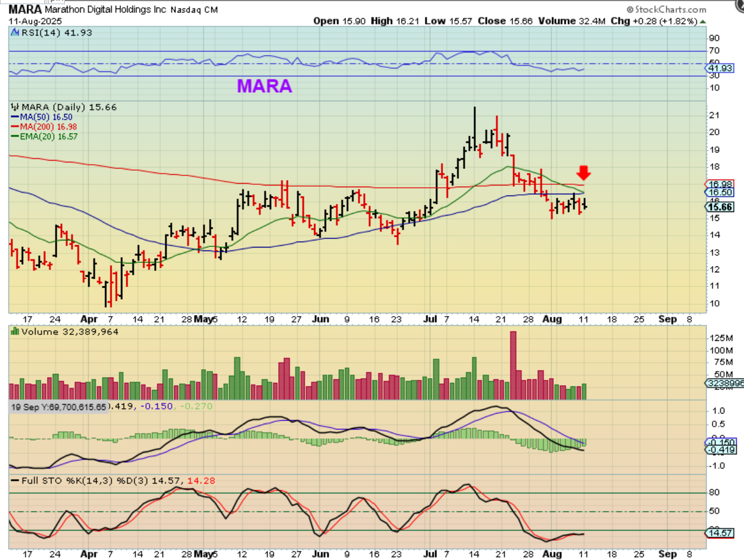The width and height of the screenshot is (744, 560).
Task: Click the Marathon Digital Holdings Inc company name
Action: (106, 10)
